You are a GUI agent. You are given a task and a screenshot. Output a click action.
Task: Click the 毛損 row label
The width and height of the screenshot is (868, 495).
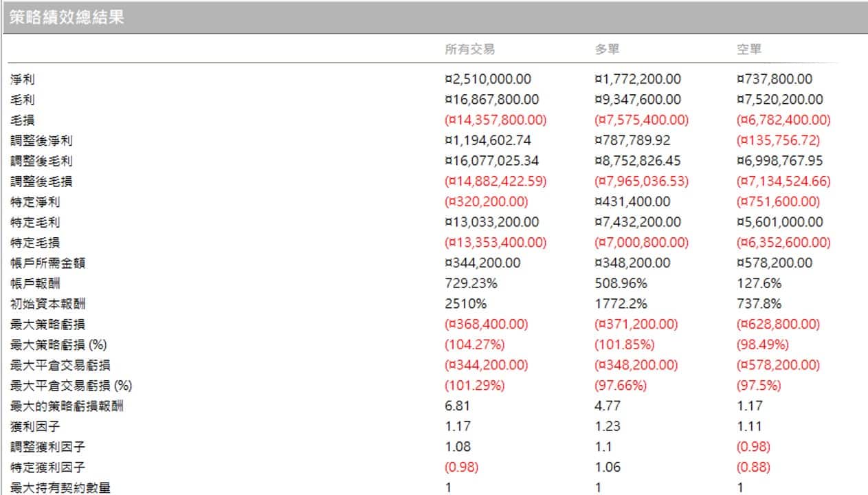[23, 120]
